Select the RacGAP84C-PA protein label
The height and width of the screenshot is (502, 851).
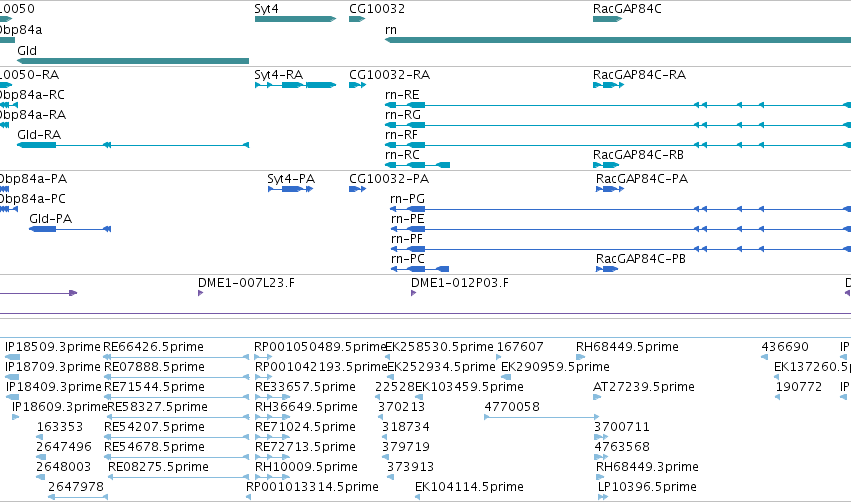(642, 179)
